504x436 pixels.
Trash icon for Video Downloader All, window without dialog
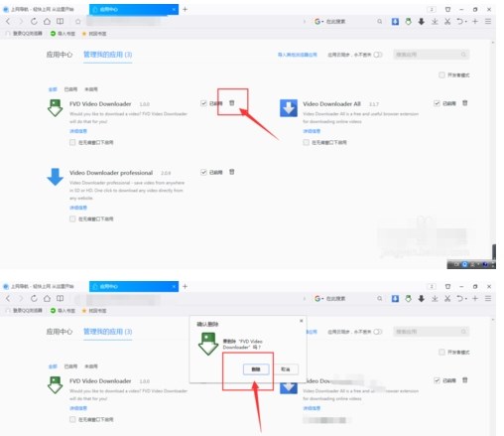coord(464,103)
